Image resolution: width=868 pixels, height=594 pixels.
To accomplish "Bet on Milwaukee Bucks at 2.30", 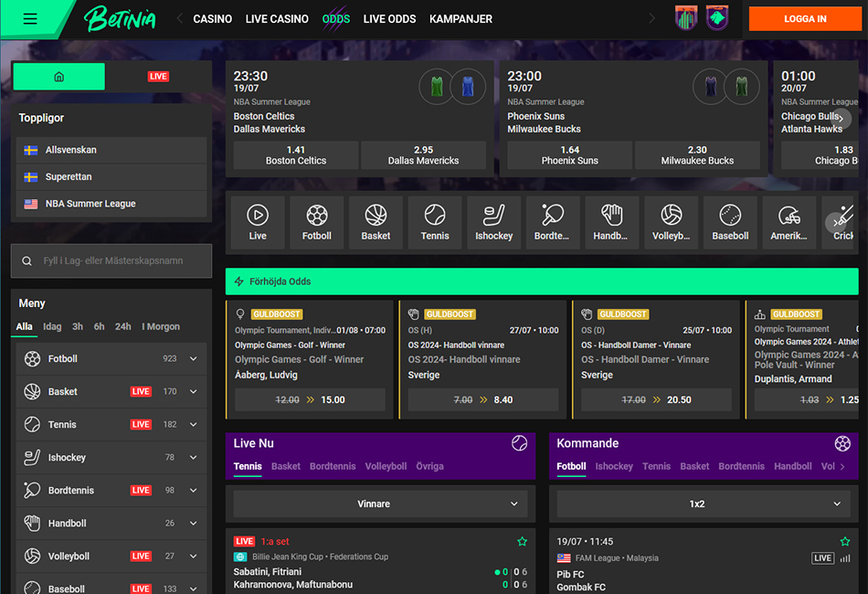I will point(697,155).
